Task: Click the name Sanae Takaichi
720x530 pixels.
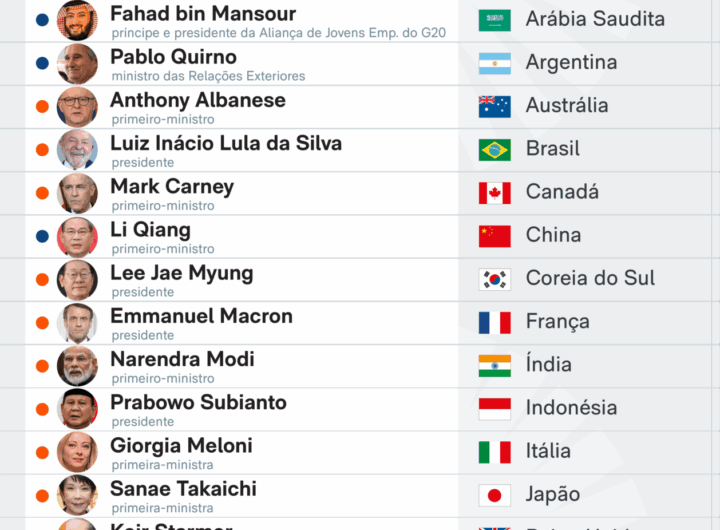Action: (183, 489)
